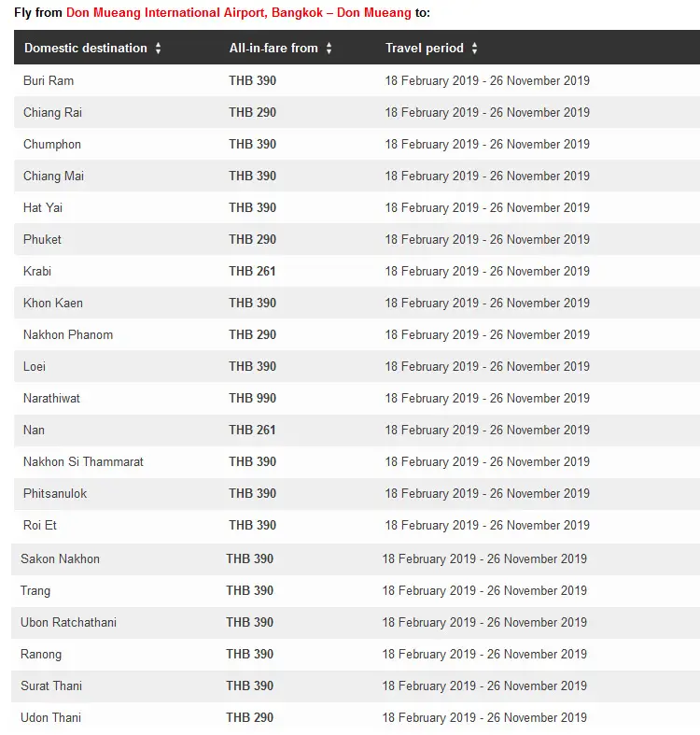Choose the Hat Yai row
The width and height of the screenshot is (700, 735).
pos(357,207)
